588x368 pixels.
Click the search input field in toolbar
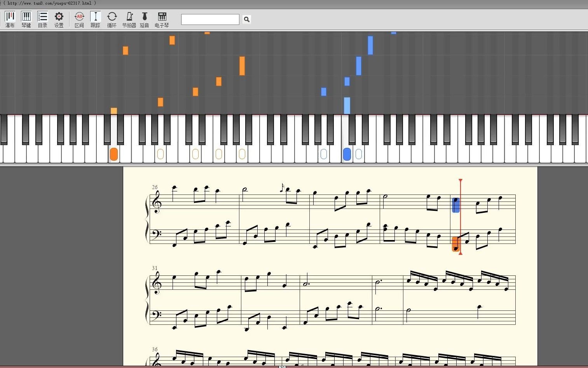pyautogui.click(x=210, y=19)
